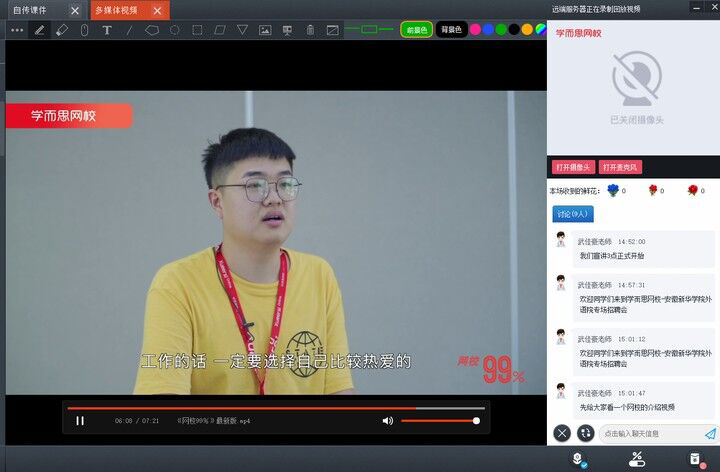Click 打开摄像头 to turn on camera

tap(573, 167)
